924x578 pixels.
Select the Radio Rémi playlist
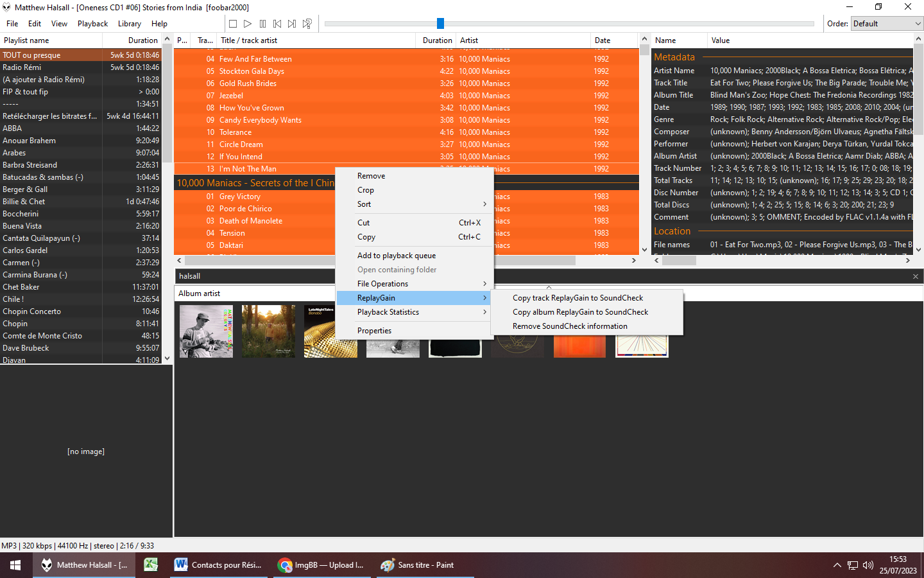coord(81,67)
